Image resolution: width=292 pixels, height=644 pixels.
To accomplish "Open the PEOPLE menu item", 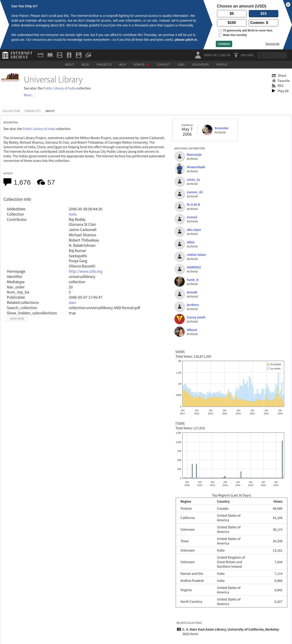I will (x=222, y=64).
